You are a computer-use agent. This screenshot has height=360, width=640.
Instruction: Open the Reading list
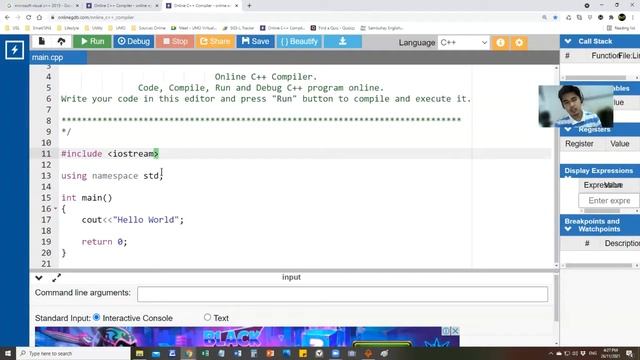[621, 28]
